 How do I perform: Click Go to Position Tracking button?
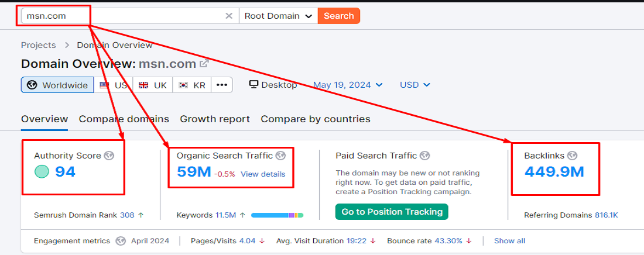(x=392, y=212)
